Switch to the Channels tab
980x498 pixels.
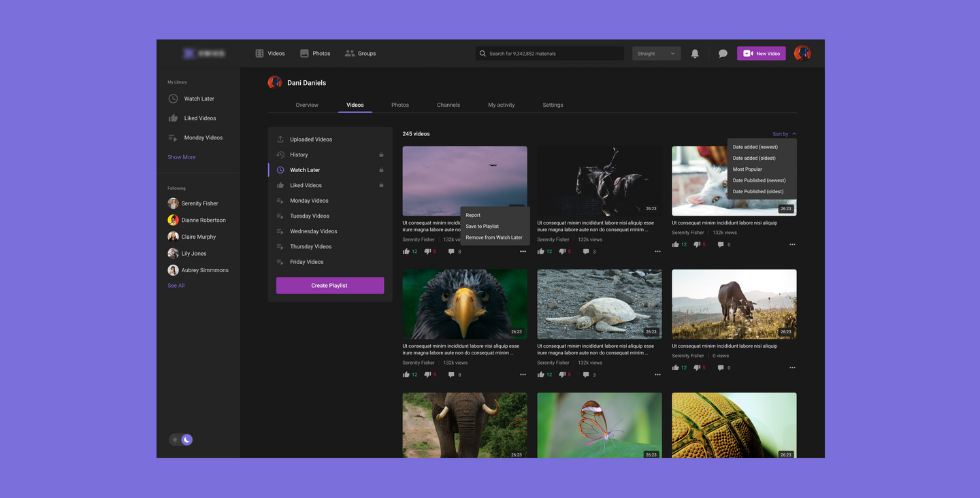pyautogui.click(x=448, y=105)
